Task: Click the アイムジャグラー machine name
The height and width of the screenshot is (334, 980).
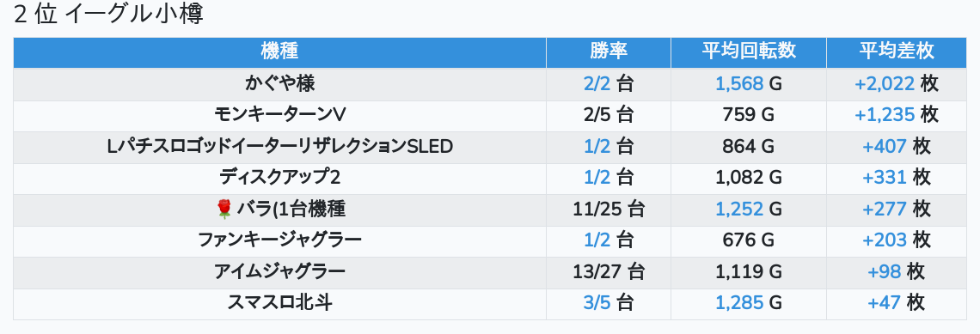Action: pyautogui.click(x=279, y=272)
